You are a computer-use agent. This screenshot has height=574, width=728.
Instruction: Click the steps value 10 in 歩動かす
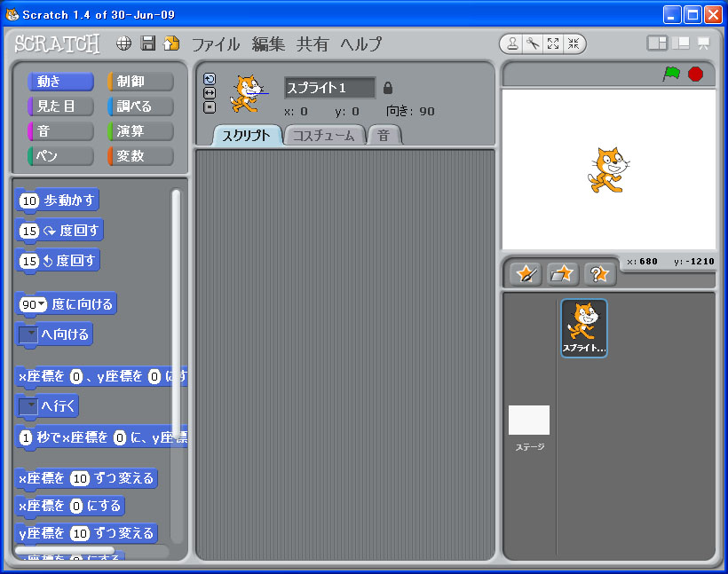tap(29, 201)
